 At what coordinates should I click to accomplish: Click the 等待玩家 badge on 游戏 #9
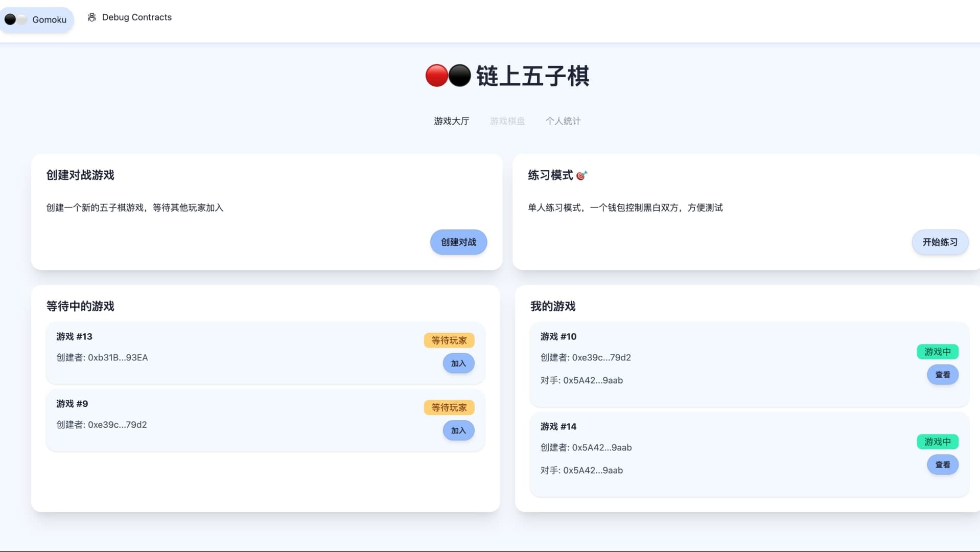point(448,407)
